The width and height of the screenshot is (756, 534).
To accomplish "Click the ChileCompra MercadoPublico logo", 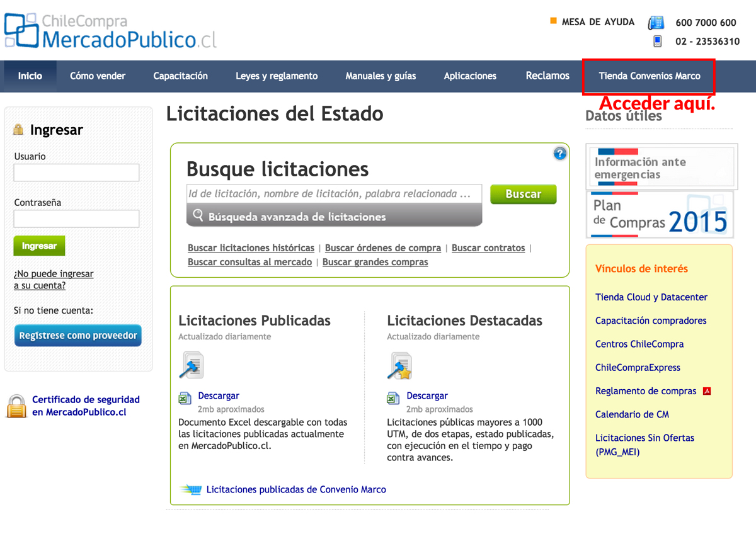I will coord(110,31).
